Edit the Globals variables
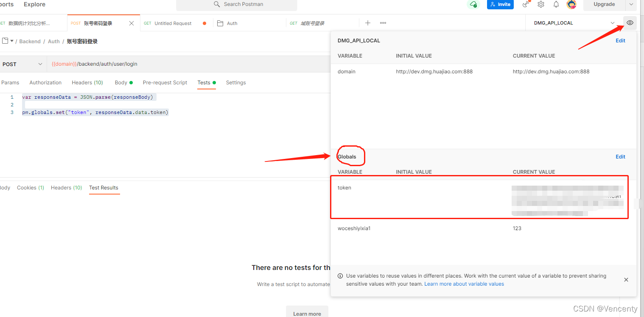This screenshot has width=644, height=317. coord(620,157)
